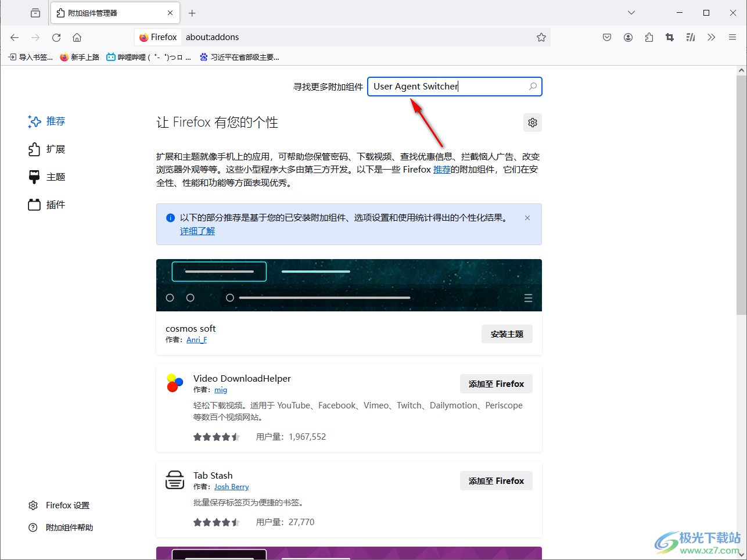Select the 推荐 sidebar category
Image resolution: width=747 pixels, height=560 pixels.
pyautogui.click(x=48, y=121)
